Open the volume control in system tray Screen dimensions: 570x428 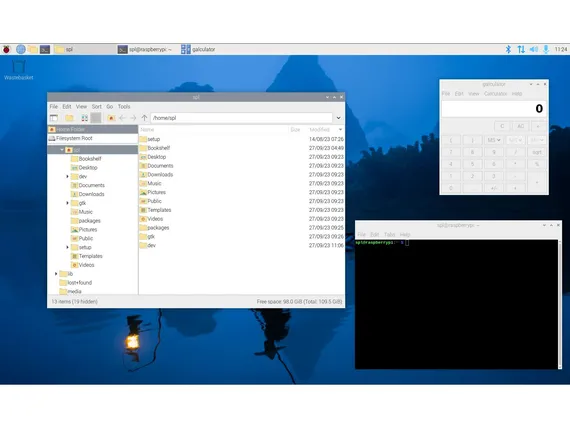tap(534, 49)
